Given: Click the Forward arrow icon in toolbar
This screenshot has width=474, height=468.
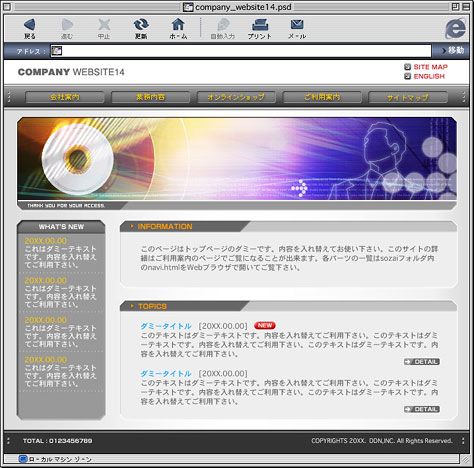Looking at the screenshot, I should (67, 25).
